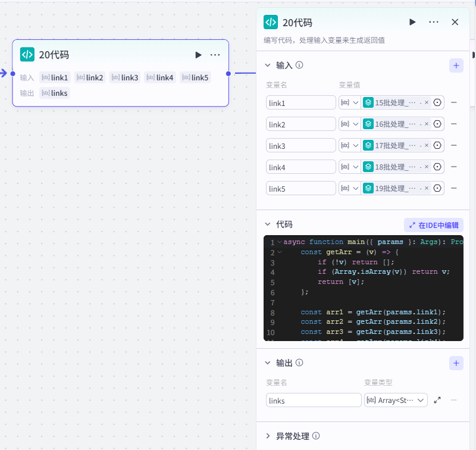Run the 20代码 node from canvas card
Screen dimensions: 476x450
[x=198, y=55]
